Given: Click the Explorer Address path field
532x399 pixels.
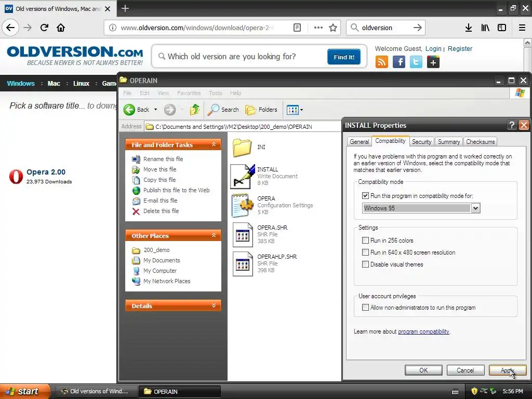Looking at the screenshot, I should (x=243, y=127).
